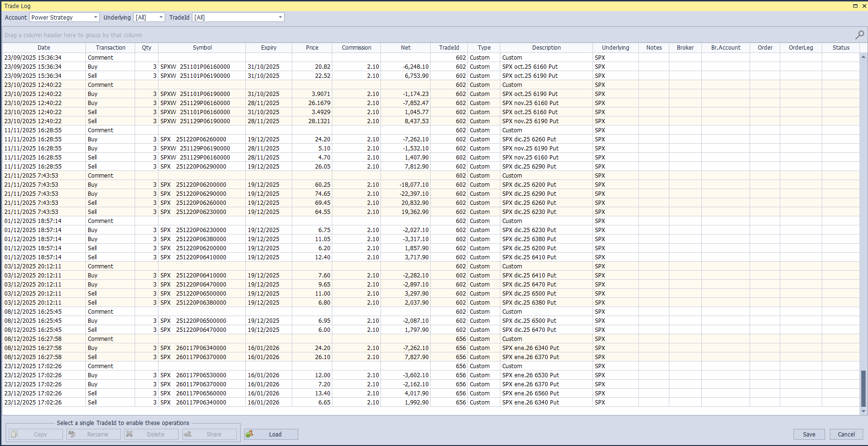Click the vertical scrollbar up arrow
Viewport: 868px width, 446px height.
(864, 56)
